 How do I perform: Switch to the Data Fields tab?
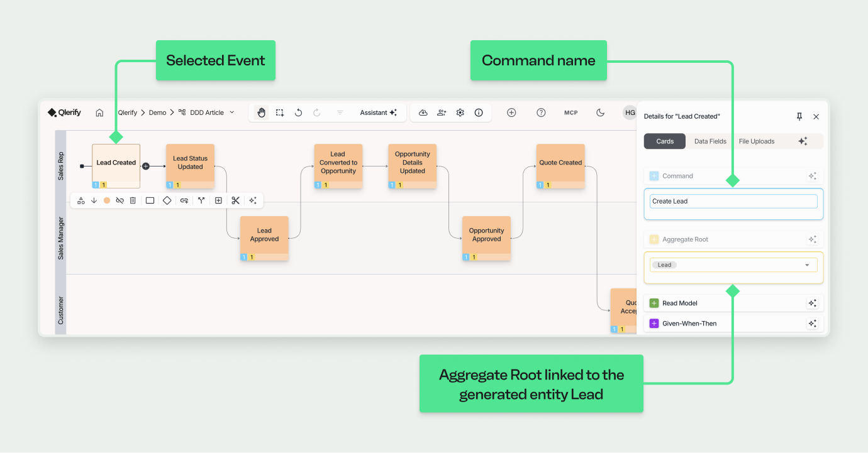pos(710,141)
